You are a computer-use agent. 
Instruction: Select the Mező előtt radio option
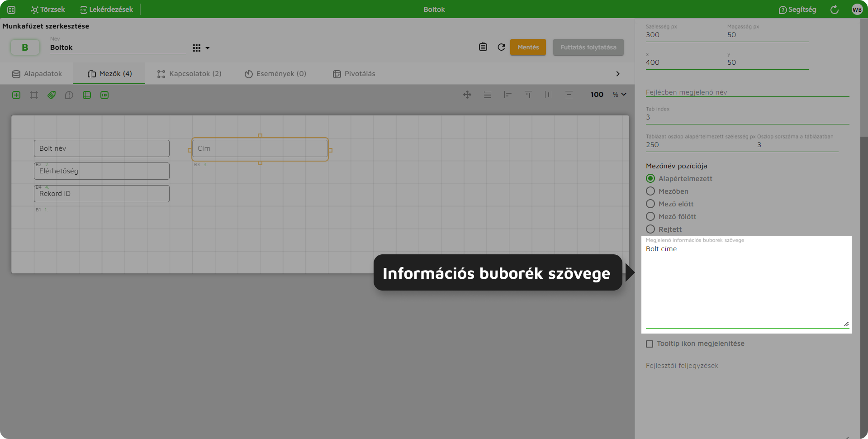[650, 204]
